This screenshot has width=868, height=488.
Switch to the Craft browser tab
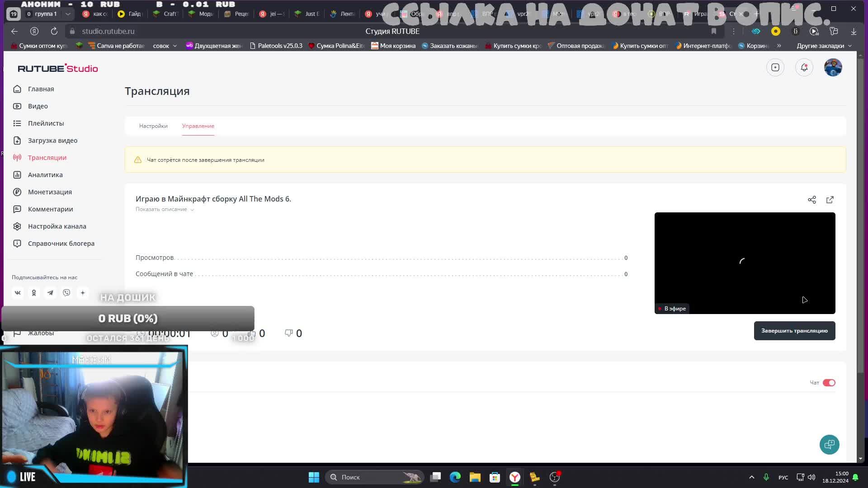(x=166, y=14)
